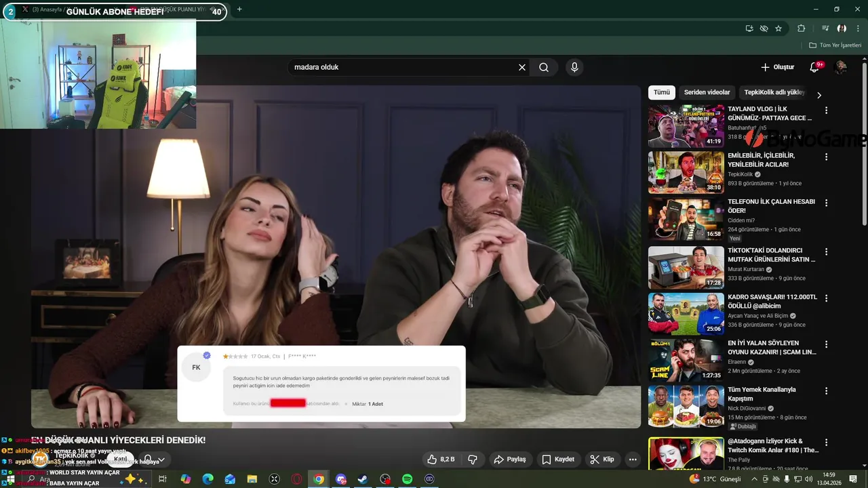Open options for KADRO SAVAŞLARI video
The height and width of the screenshot is (488, 868).
coord(826,298)
